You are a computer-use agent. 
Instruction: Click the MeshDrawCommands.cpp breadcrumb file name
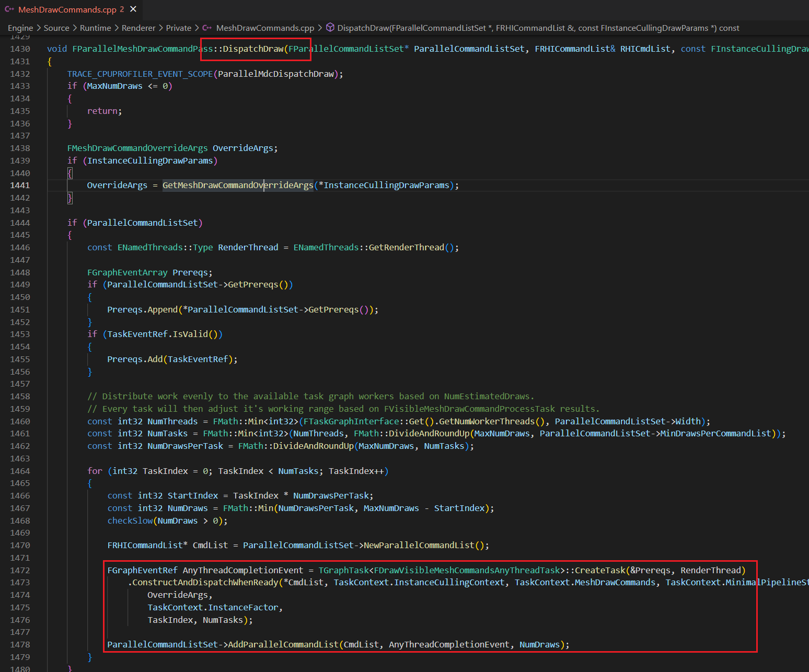(x=265, y=28)
